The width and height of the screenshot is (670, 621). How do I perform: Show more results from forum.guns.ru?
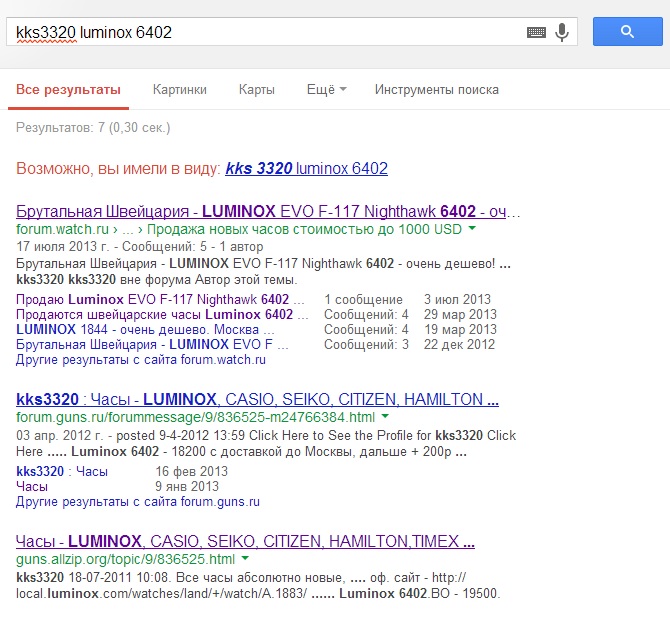click(x=138, y=502)
